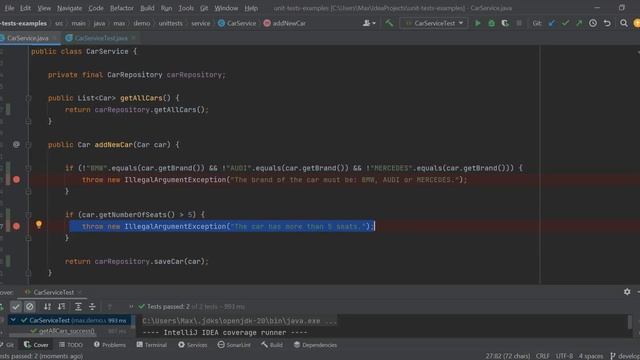Run CarServiceTest with the green play button
This screenshot has height=360, width=640.
[x=477, y=23]
